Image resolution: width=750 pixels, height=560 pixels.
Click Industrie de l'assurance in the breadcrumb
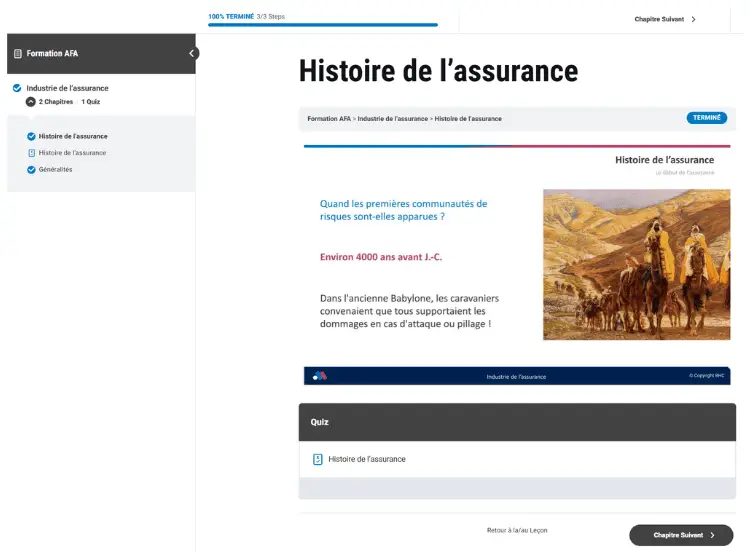tap(392, 118)
